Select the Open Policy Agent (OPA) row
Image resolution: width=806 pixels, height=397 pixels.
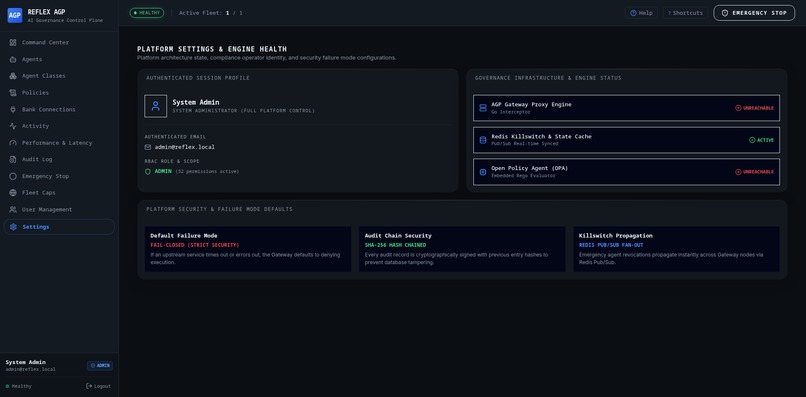tap(626, 172)
